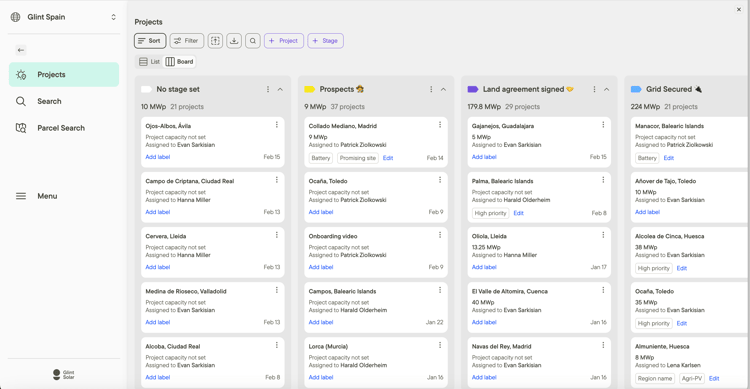Click the white No stage set tag
750x389 pixels.
(x=146, y=89)
